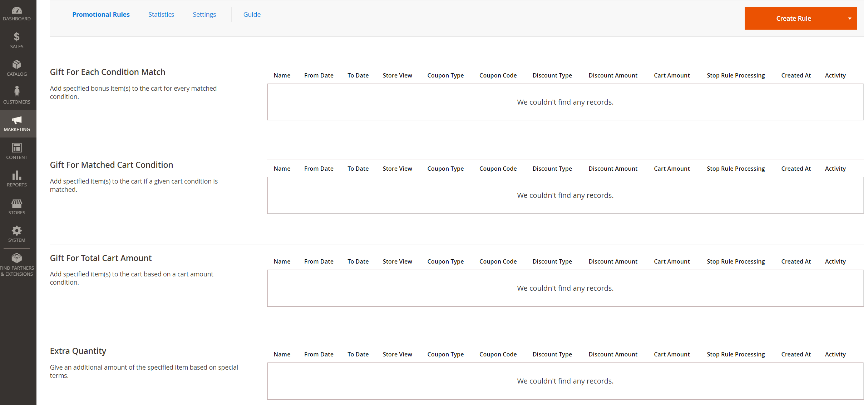Screen dimensions: 868x405
Task: Click Name column header in Gift For Each Condition Match
Action: pos(282,75)
